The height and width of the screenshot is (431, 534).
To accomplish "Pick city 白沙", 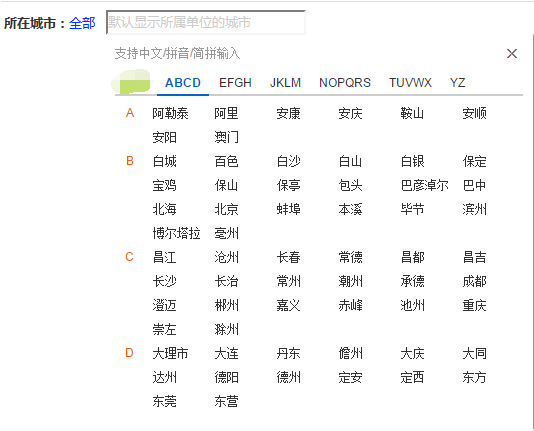I will point(288,161).
